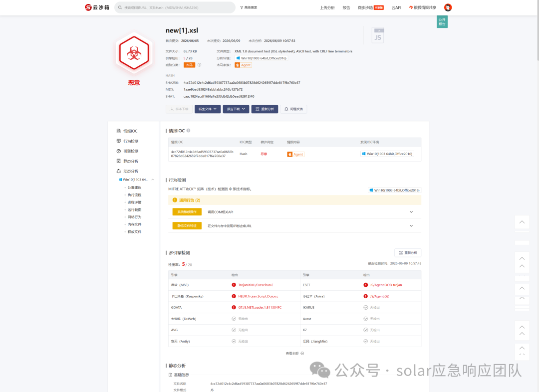Click JS/Agent.OOD trojan detection

pos(386,285)
